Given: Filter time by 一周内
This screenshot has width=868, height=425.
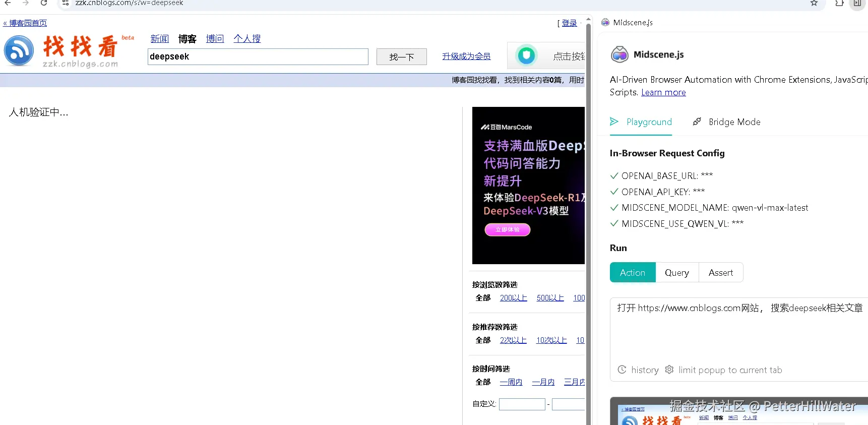Looking at the screenshot, I should [x=511, y=382].
